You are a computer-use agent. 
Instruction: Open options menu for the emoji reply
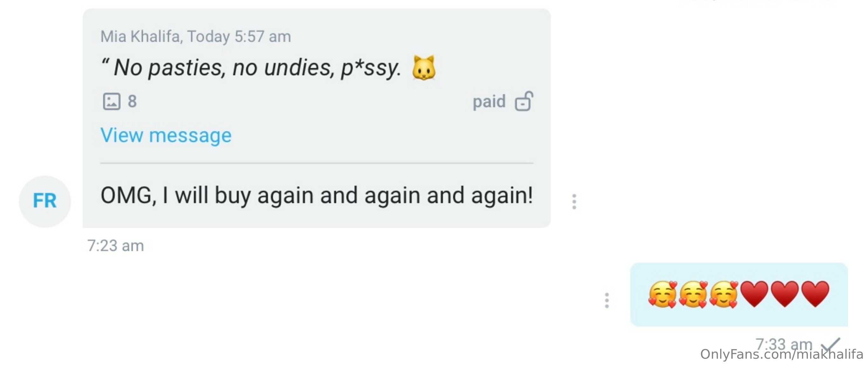coord(607,300)
